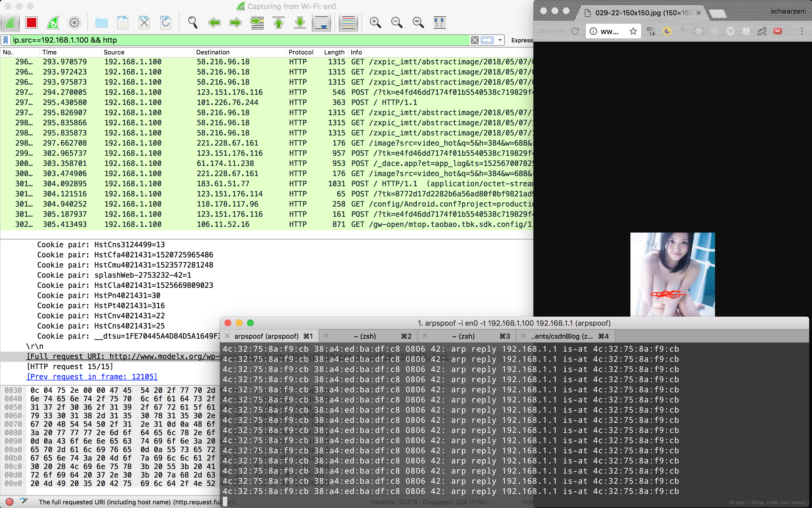Screen dimensions: 812x508
Task: Close the capture file icon
Action: click(144, 23)
